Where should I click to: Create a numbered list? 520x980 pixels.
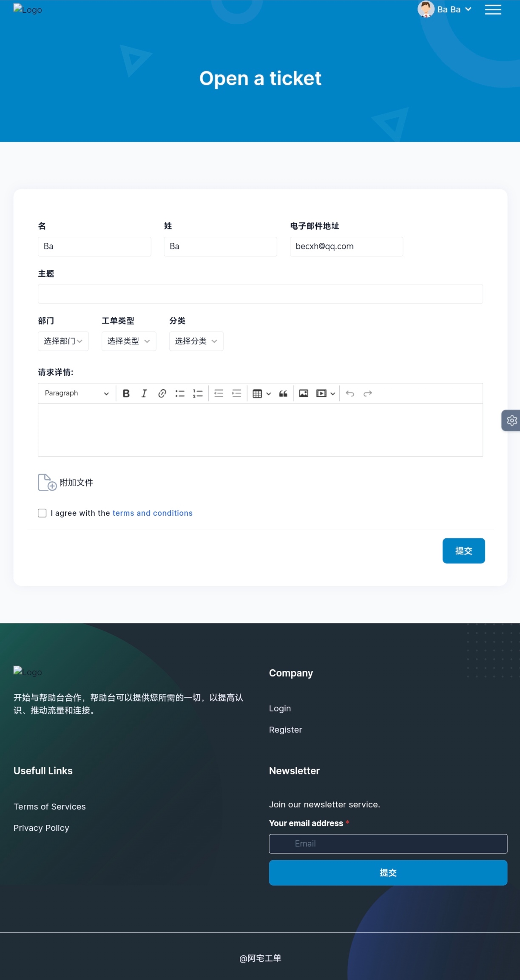pos(198,393)
